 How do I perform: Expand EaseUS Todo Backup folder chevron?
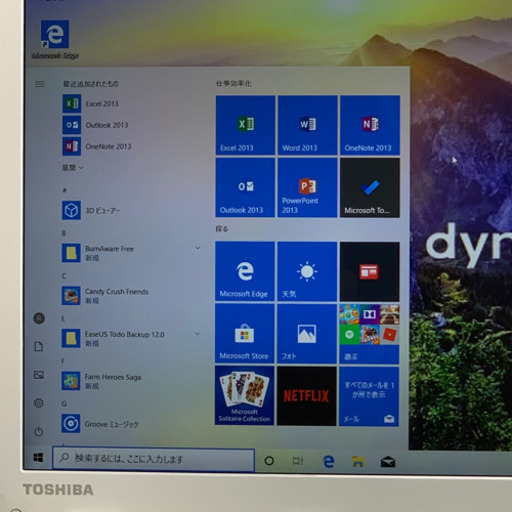click(x=197, y=334)
